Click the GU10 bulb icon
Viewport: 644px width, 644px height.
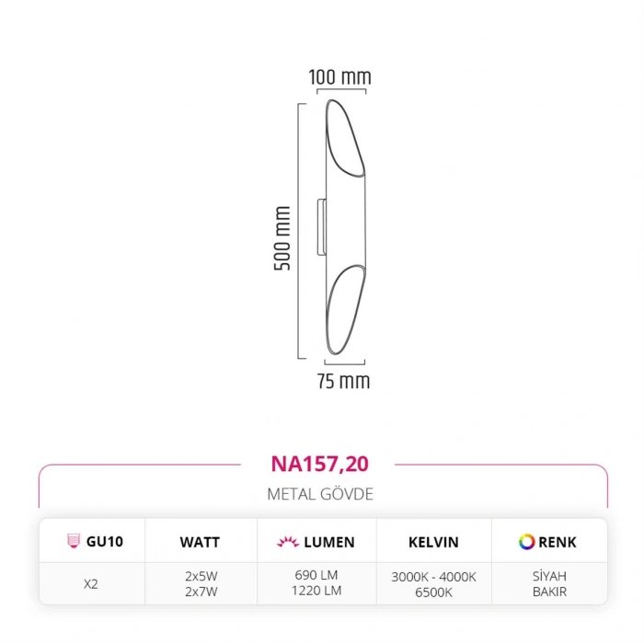pyautogui.click(x=73, y=541)
